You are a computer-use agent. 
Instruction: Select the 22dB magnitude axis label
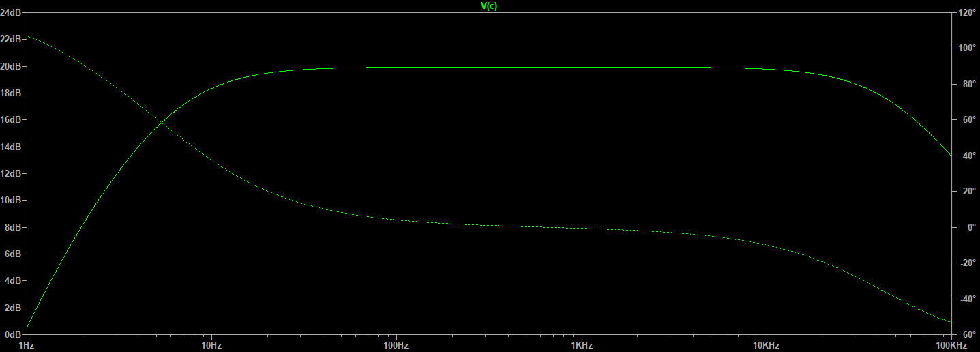pyautogui.click(x=11, y=40)
